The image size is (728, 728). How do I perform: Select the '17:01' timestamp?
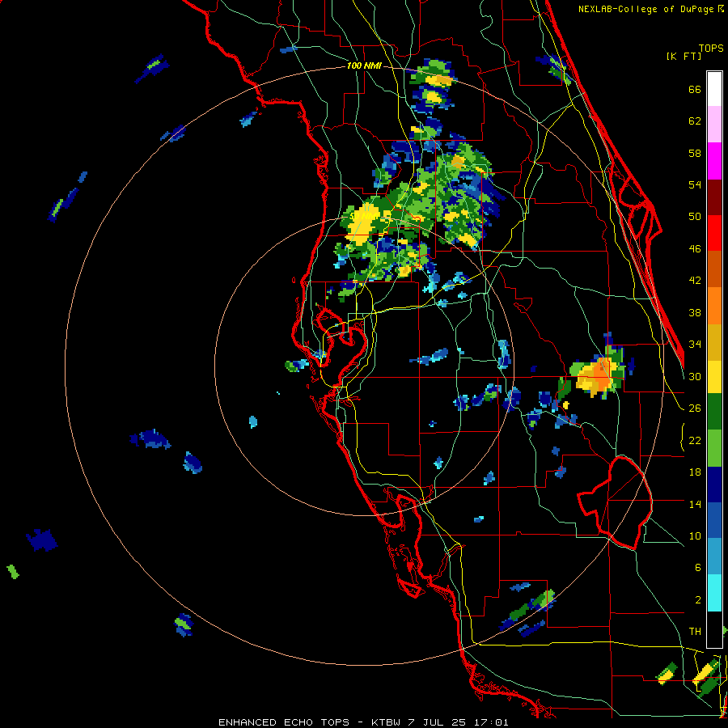(x=492, y=722)
